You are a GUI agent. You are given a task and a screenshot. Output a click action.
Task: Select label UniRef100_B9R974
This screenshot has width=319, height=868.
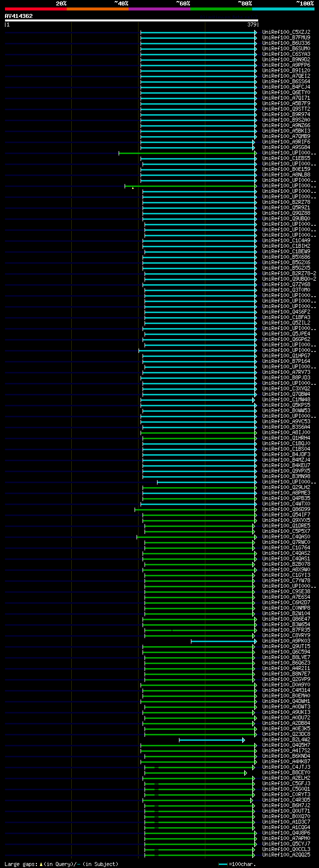[286, 115]
